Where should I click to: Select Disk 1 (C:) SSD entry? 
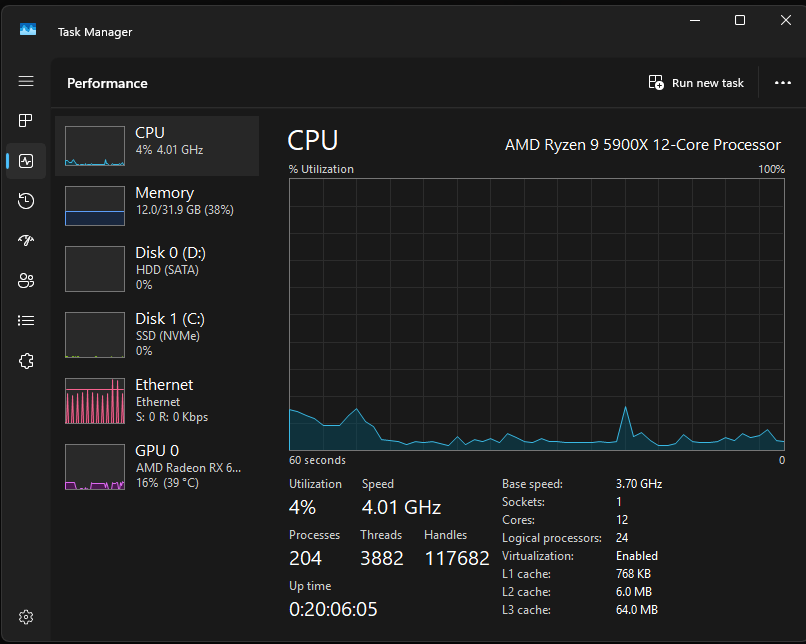pos(157,335)
